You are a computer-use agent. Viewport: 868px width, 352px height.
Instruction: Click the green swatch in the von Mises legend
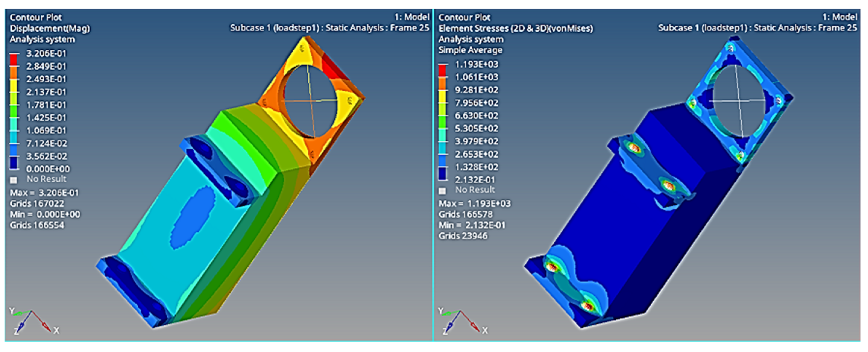point(442,122)
